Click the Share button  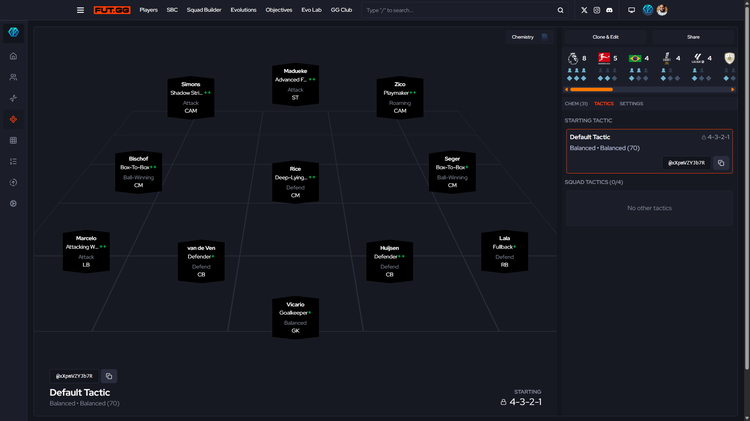tap(693, 37)
